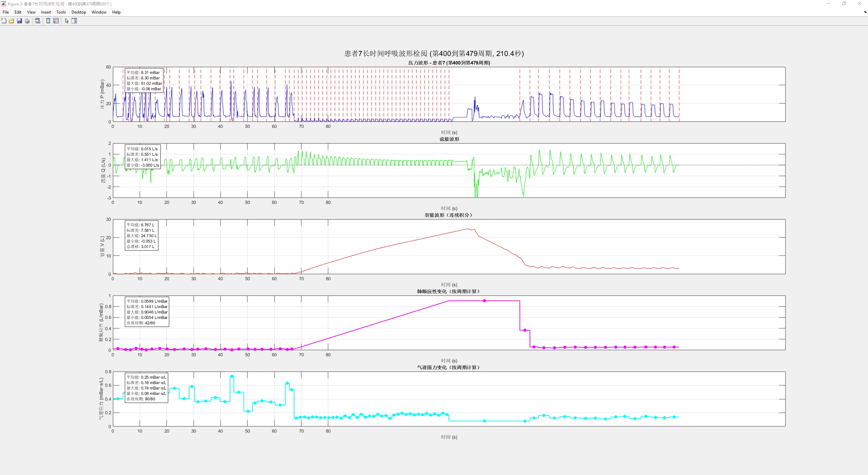Click the 最大值: 0.74 mBar·s/L statistic
868x475 pixels.
(146, 388)
